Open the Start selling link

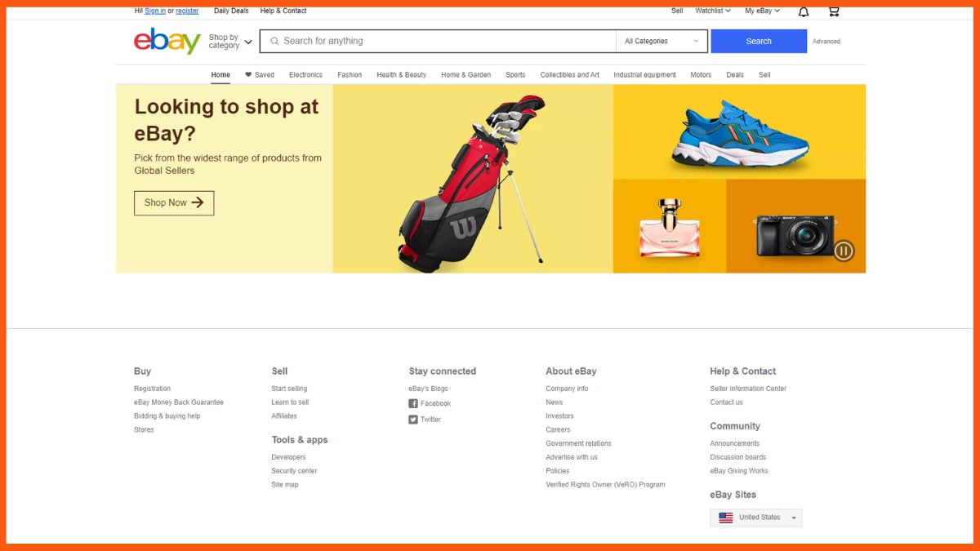[289, 389]
